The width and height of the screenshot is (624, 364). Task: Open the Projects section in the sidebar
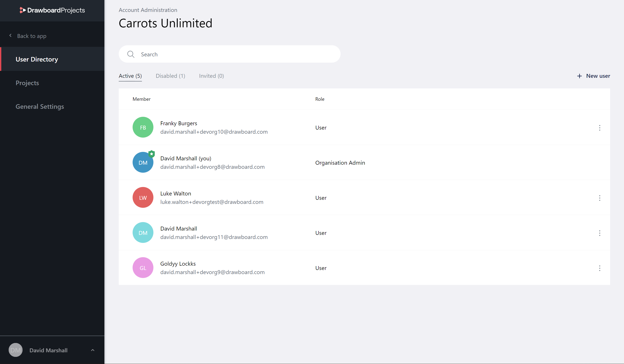[x=27, y=83]
